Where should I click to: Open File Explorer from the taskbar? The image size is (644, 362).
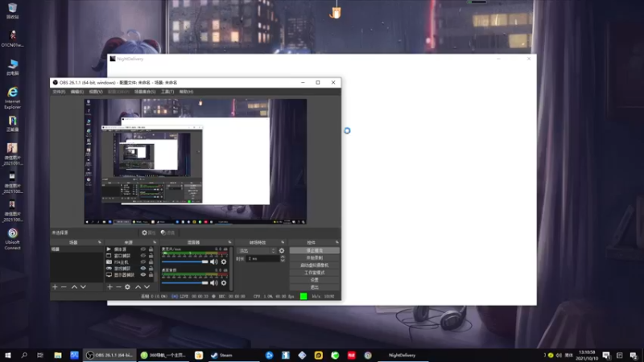coord(58,356)
